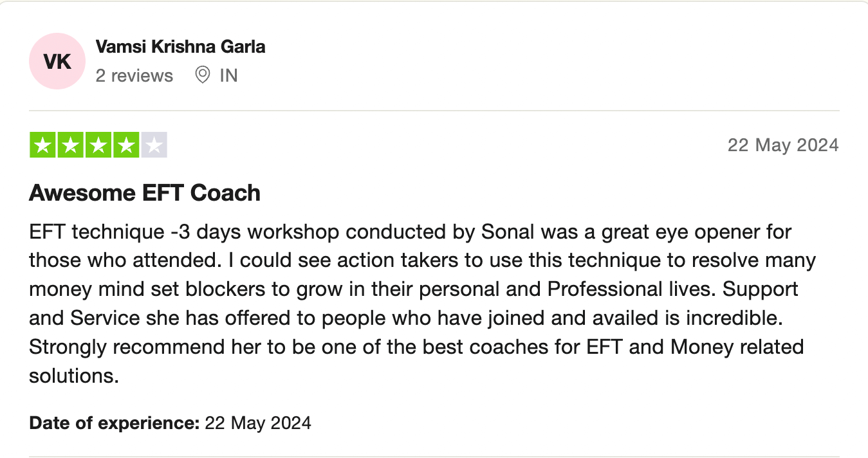Click the grey fifth rating star
Viewport: 868px width, 458px height.
tap(154, 145)
